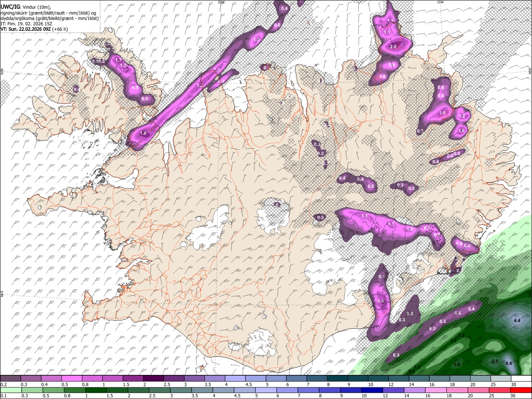Click the "slydda/snjókoma" description line
The image size is (532, 399).
click(49, 18)
